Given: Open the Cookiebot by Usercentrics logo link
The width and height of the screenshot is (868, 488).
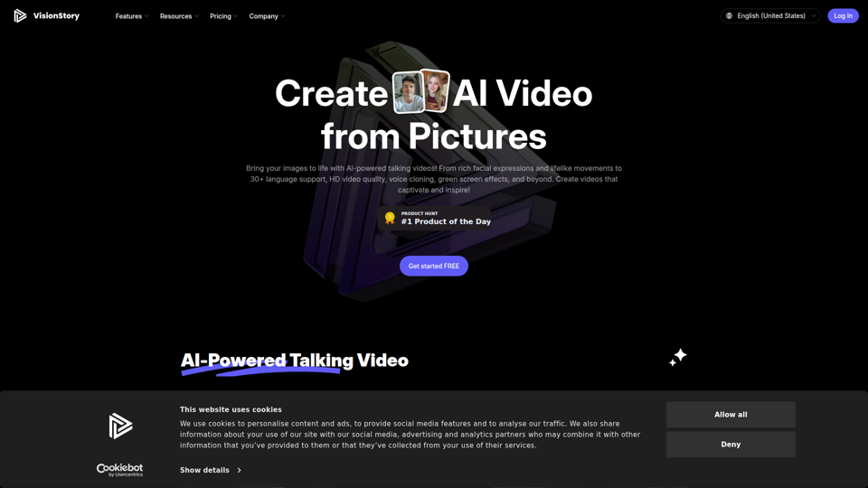Looking at the screenshot, I should coord(119,470).
